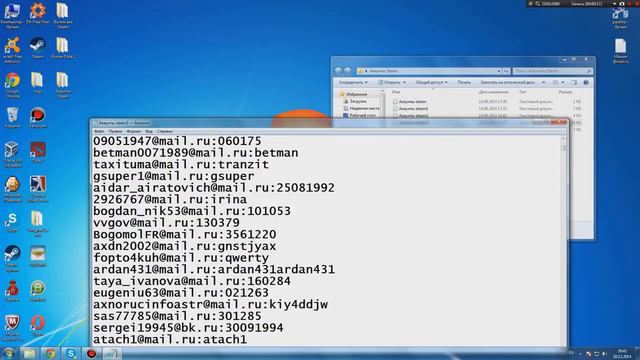Select the Notepad taskbar button
Viewport: 640px width, 360px height.
[x=112, y=353]
